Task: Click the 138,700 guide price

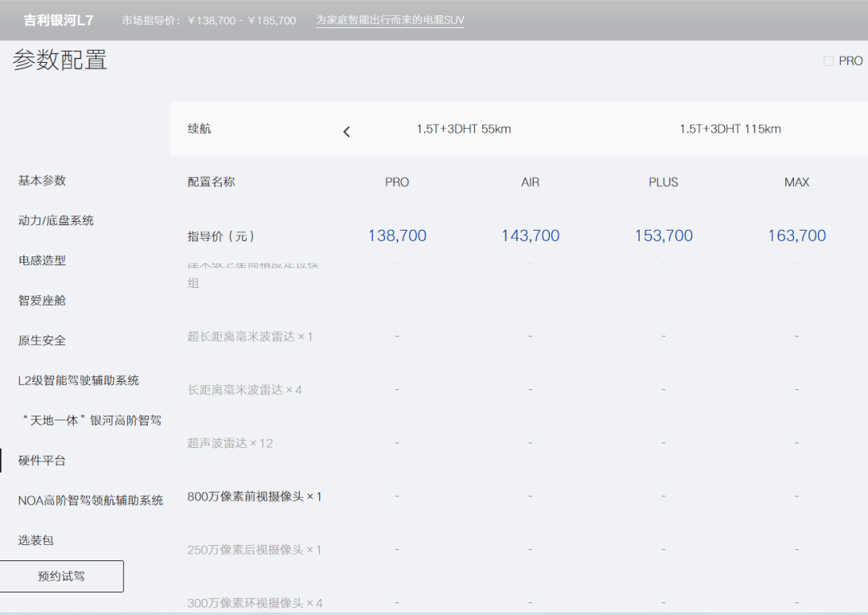Action: [x=398, y=236]
